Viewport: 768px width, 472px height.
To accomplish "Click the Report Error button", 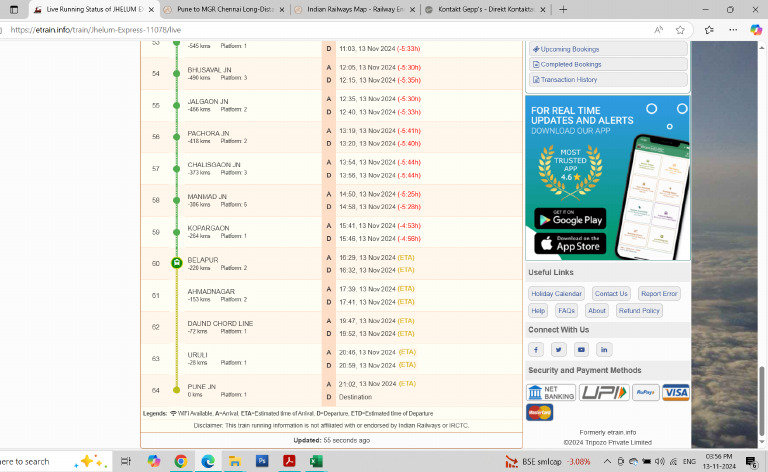I will 659,294.
